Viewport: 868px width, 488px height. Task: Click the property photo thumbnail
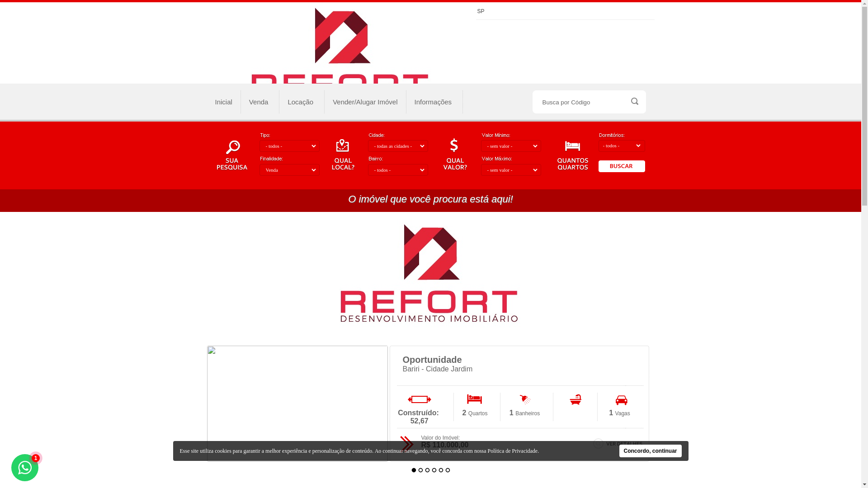pyautogui.click(x=297, y=404)
